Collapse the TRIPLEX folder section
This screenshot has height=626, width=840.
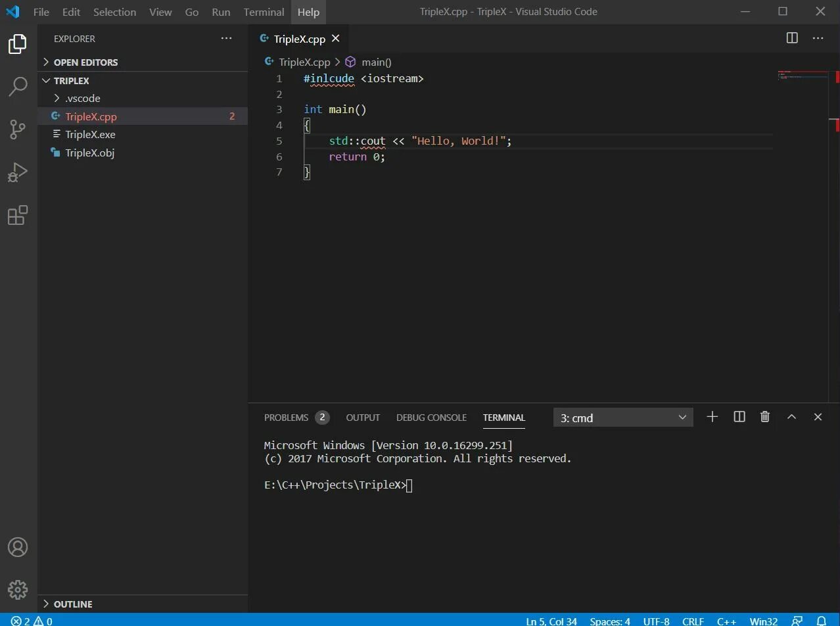tap(143, 80)
